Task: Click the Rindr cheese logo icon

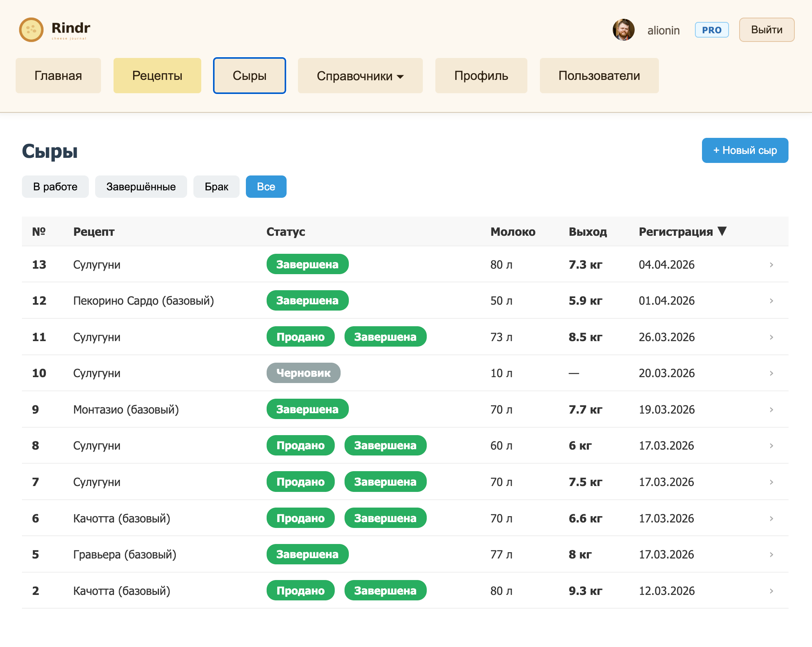Action: coord(31,30)
